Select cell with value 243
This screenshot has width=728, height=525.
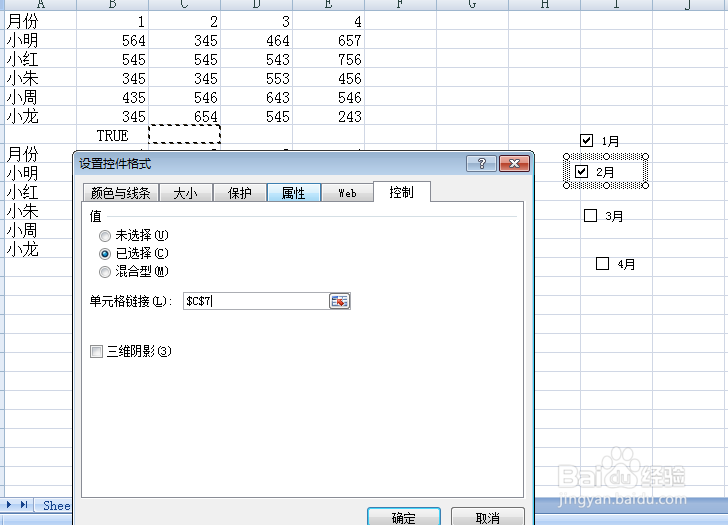[x=328, y=117]
